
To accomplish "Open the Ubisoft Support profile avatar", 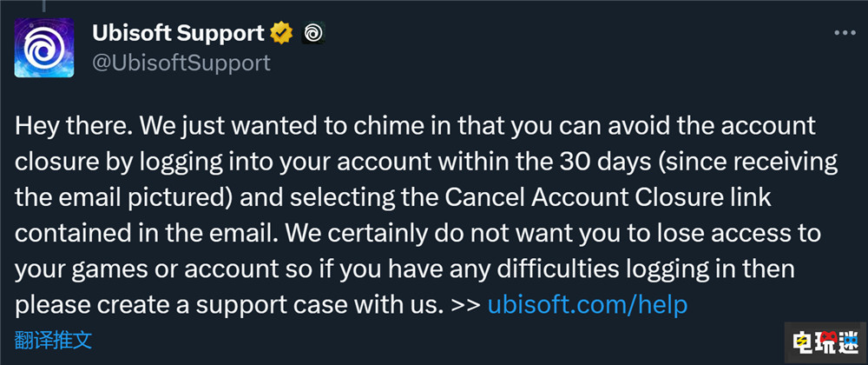I will coord(43,49).
